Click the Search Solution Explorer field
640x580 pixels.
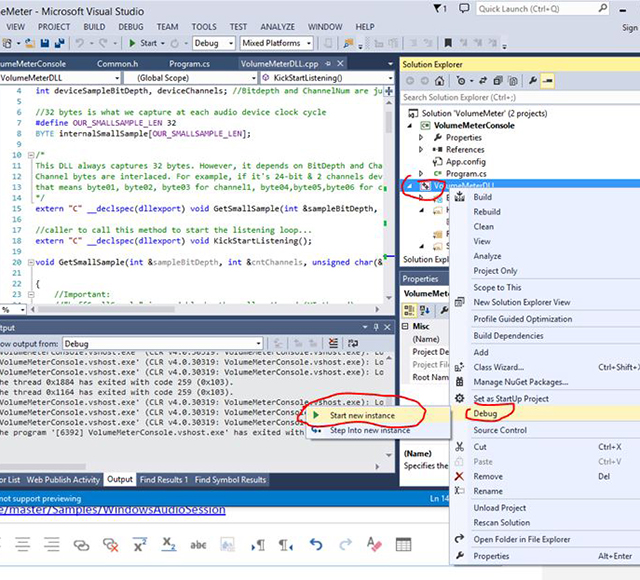point(520,97)
